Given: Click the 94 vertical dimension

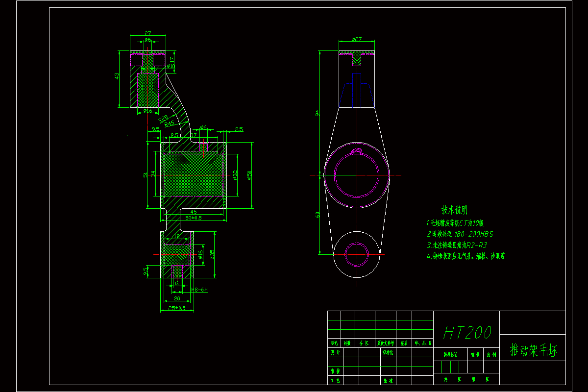Looking at the screenshot, I should pos(318,113).
